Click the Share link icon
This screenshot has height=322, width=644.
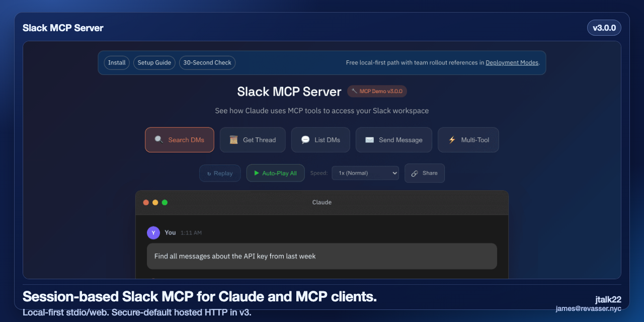415,173
